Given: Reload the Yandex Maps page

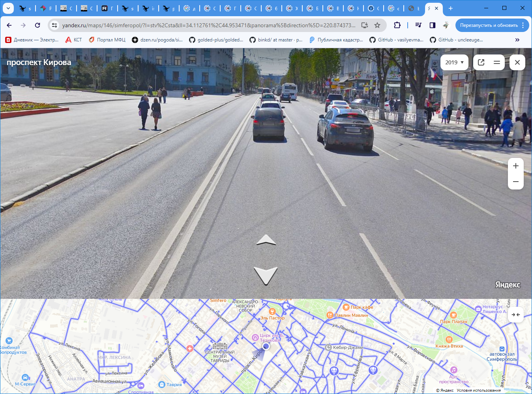Looking at the screenshot, I should 37,25.
